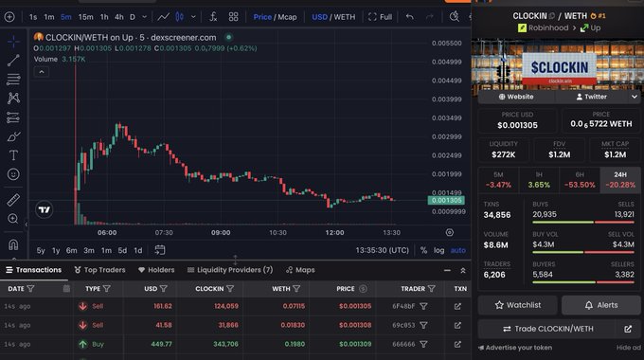
Task: Open the indicators fx menu
Action: pos(213,17)
